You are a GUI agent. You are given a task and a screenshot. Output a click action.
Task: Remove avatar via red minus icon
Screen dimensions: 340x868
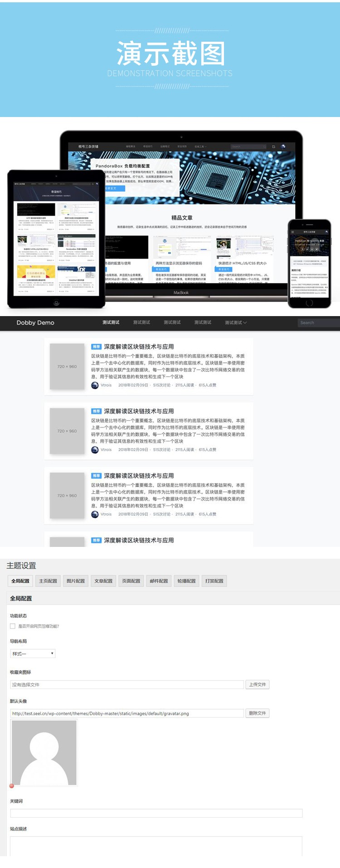click(x=12, y=786)
